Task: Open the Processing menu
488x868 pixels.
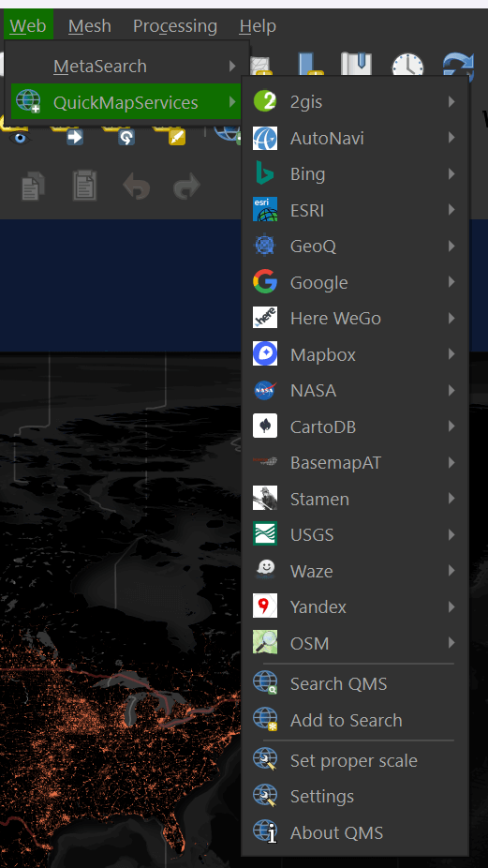Action: click(x=175, y=25)
